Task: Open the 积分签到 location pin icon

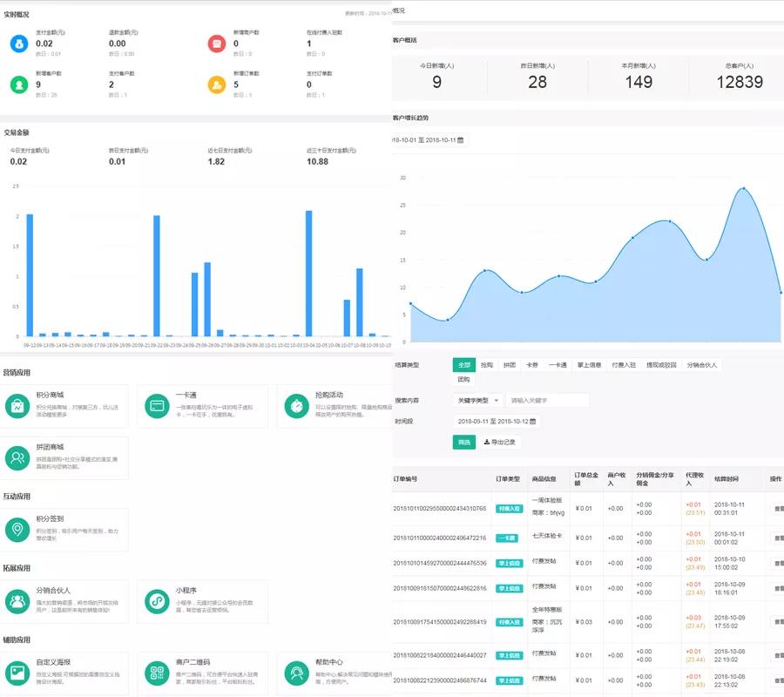Action: tap(17, 530)
